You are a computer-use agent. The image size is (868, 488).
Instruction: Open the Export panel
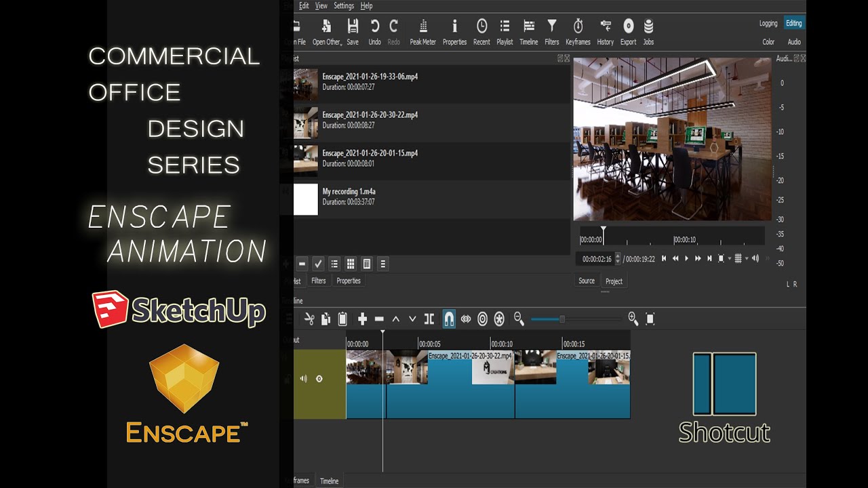[629, 32]
